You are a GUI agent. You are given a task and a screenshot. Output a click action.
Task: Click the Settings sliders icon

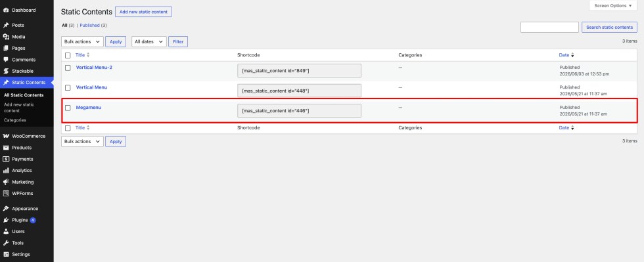pyautogui.click(x=6, y=255)
